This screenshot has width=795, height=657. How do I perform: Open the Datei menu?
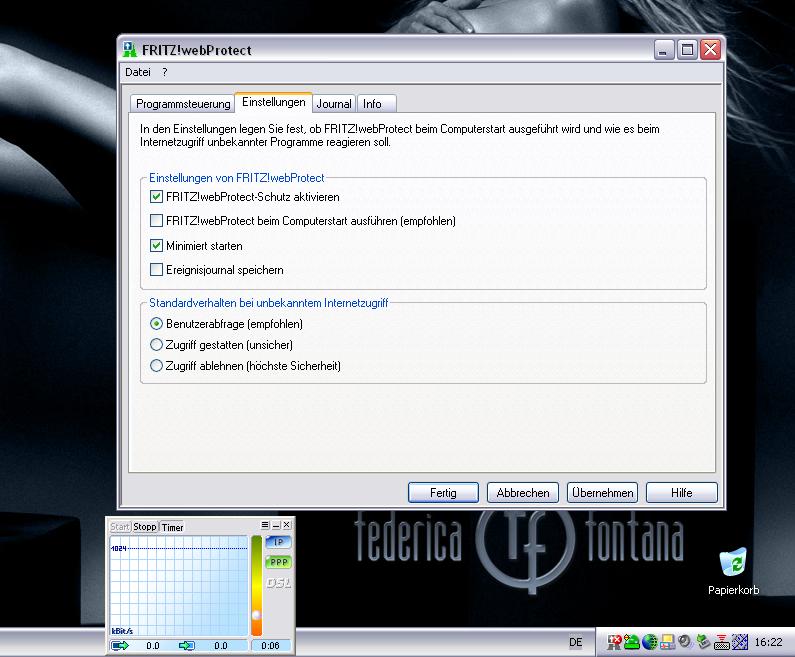[x=138, y=72]
